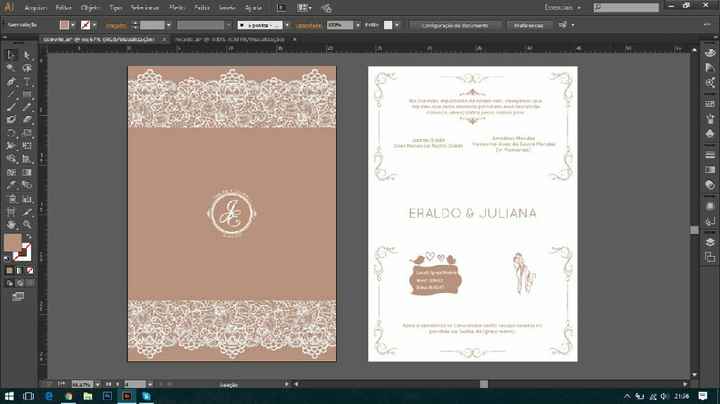
Task: Click the Preferências button
Action: click(x=529, y=25)
